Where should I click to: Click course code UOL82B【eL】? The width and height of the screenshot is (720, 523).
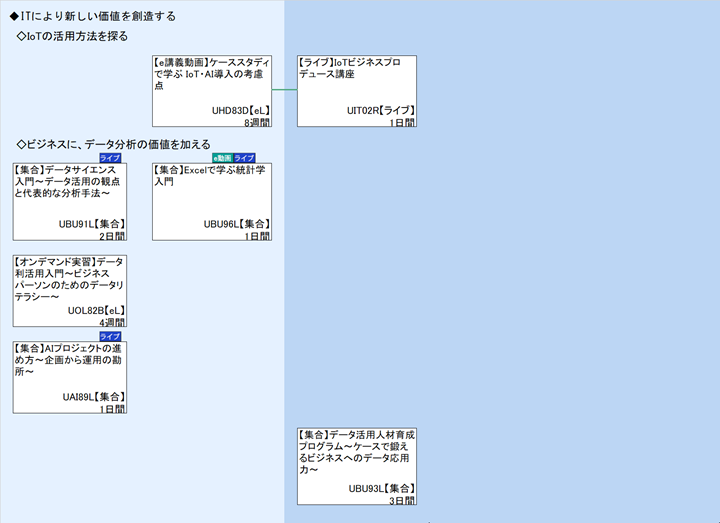coord(96,311)
